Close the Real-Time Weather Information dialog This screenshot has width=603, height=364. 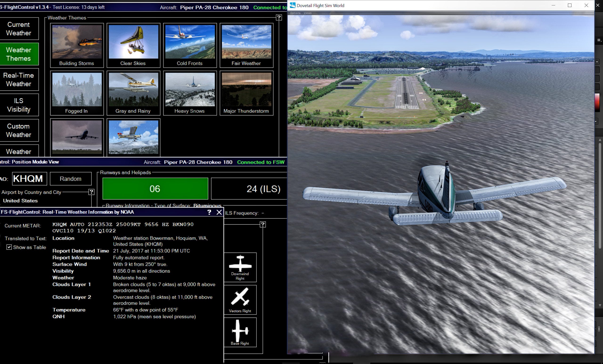219,212
